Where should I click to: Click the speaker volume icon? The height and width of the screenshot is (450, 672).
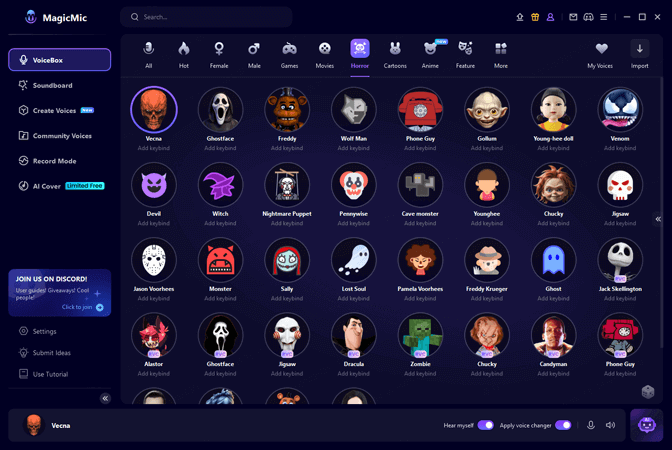pos(610,425)
